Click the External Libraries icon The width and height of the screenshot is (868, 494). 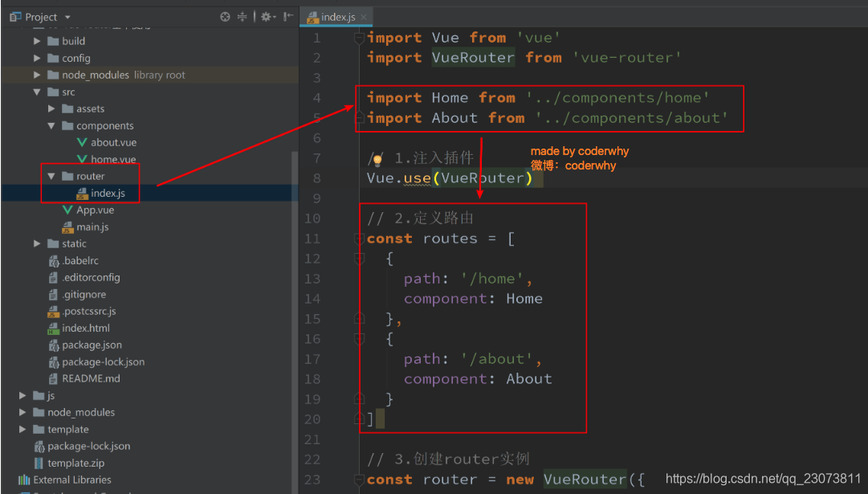click(x=24, y=480)
